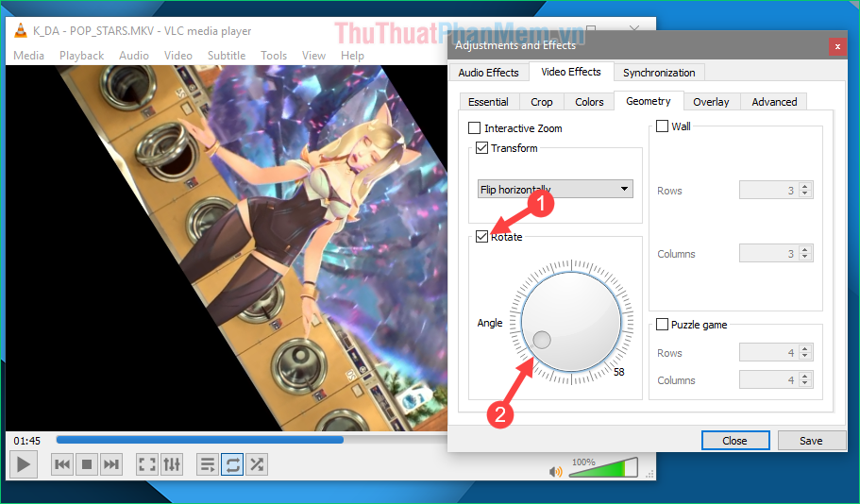
Task: Decrease Puzzle game Columns with down arrow
Action: (804, 384)
